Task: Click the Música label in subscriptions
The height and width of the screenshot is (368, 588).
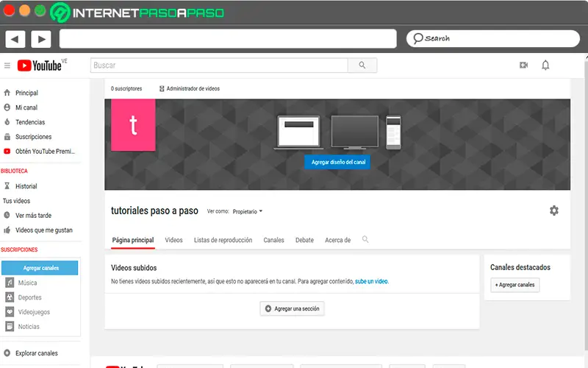Action: (27, 283)
